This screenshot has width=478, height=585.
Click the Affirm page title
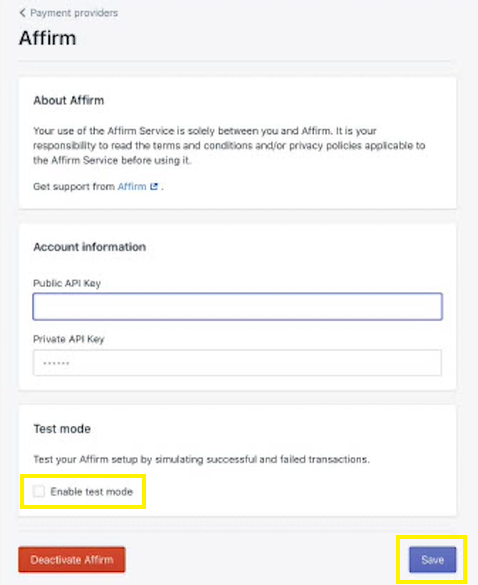(x=48, y=38)
